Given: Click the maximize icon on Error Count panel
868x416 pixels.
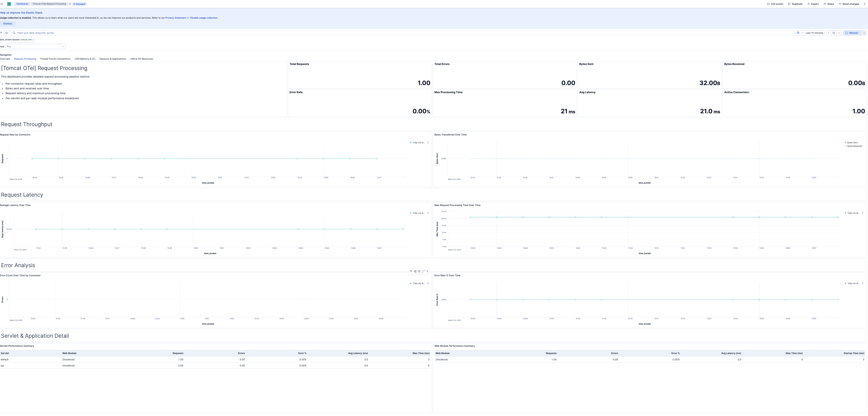Looking at the screenshot, I should [x=423, y=271].
